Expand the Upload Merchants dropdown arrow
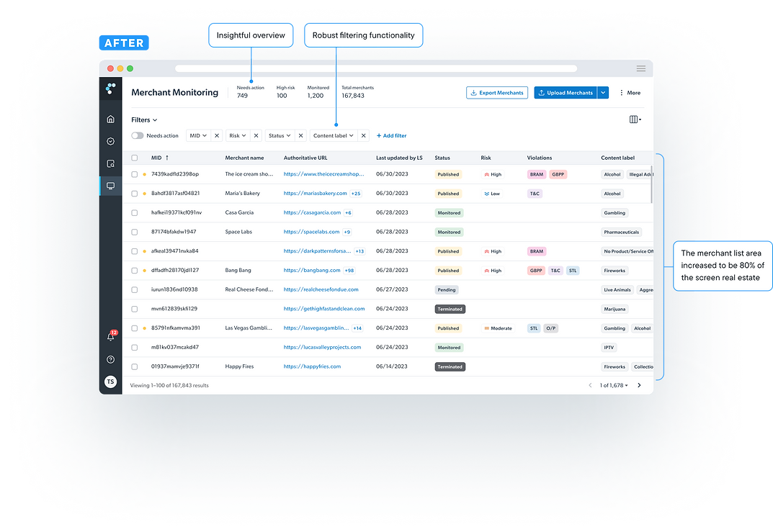The height and width of the screenshot is (532, 773). pos(603,92)
